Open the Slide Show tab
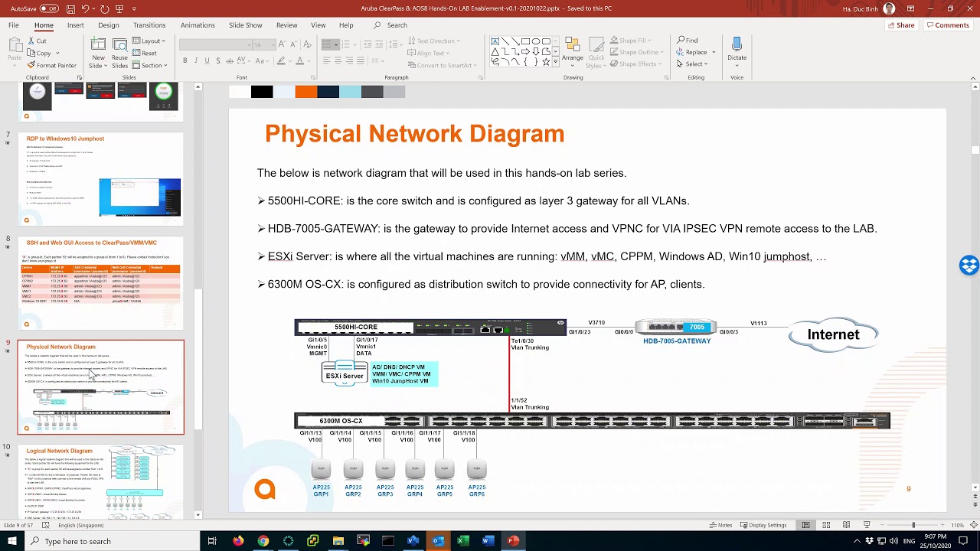 [x=245, y=25]
